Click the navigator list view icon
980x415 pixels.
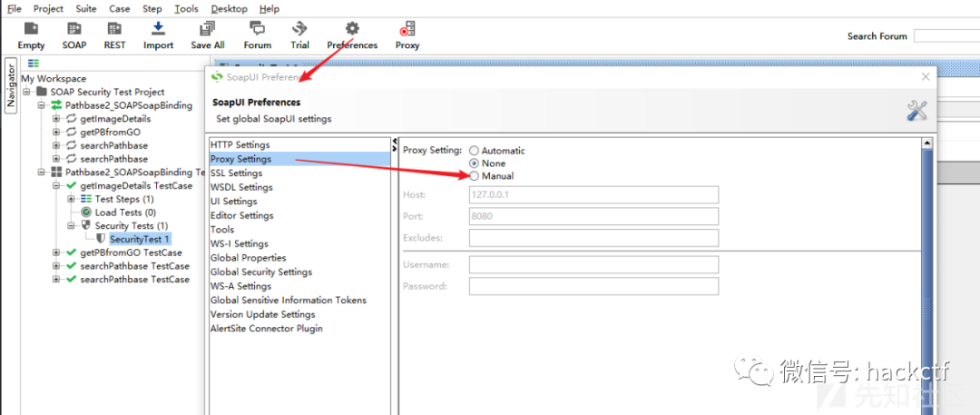tap(34, 64)
